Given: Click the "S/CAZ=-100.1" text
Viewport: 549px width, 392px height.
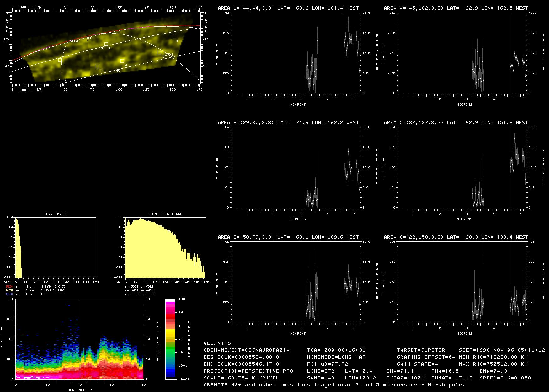Looking at the screenshot, I should coord(407,378).
